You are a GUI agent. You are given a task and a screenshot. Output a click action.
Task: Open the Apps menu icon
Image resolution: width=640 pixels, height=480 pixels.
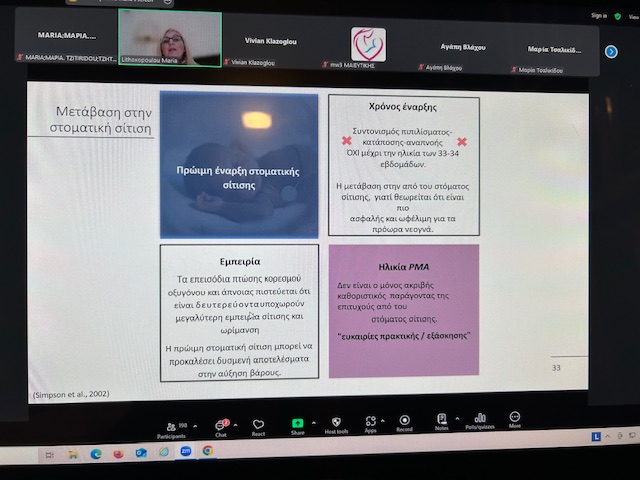coord(370,423)
